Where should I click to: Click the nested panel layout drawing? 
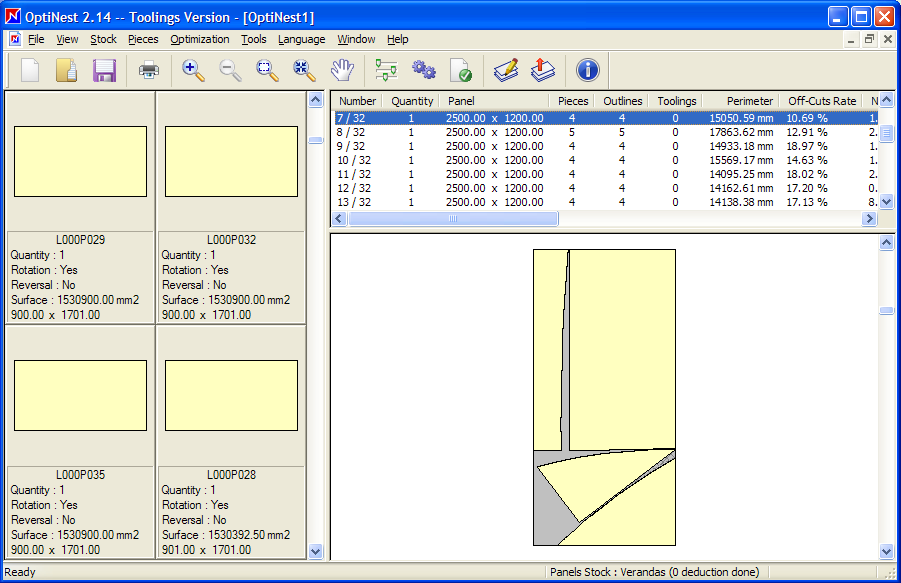click(604, 397)
